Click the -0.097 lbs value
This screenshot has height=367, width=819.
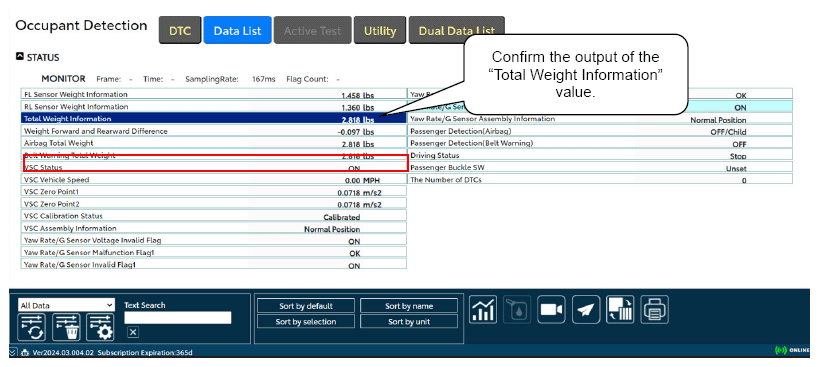(x=356, y=132)
